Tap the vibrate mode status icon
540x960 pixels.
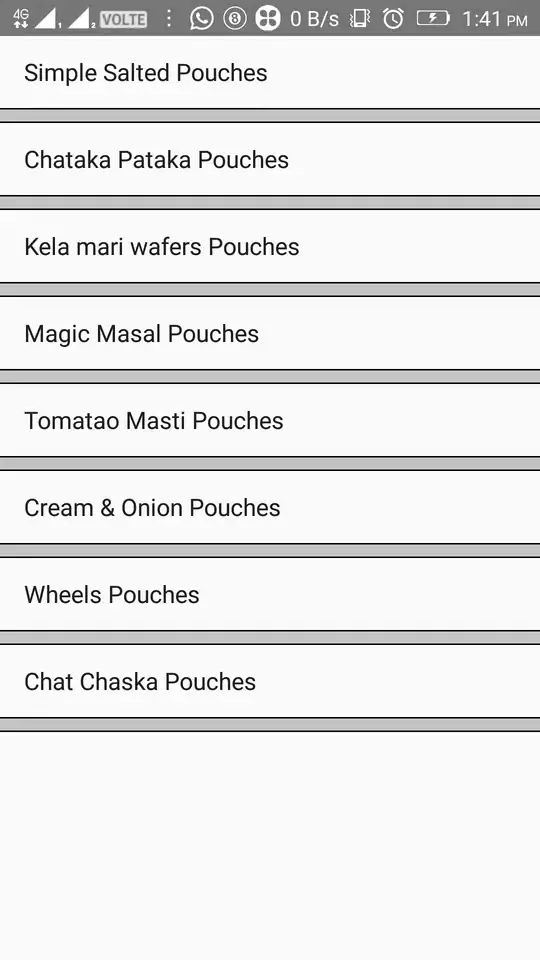360,18
